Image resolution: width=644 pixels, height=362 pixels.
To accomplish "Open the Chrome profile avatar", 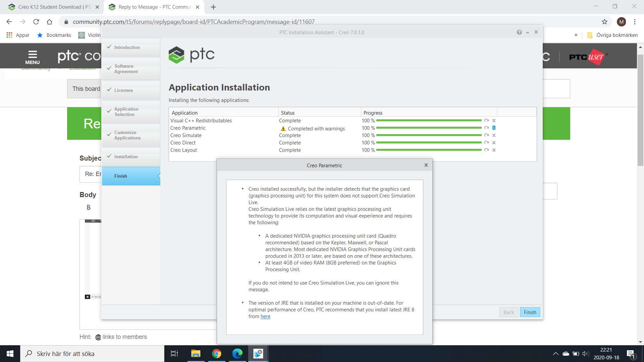I will (622, 21).
